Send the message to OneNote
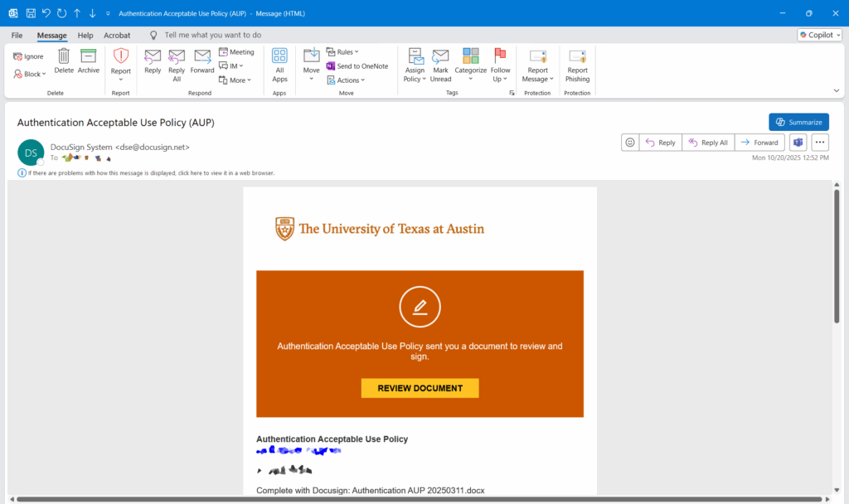Viewport: 849px width, 504px height. pos(357,66)
